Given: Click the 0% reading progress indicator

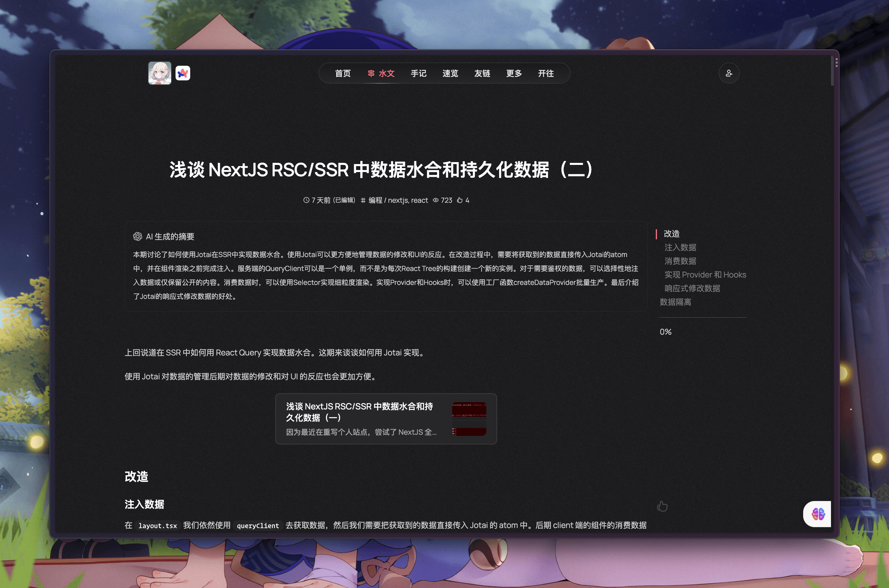Looking at the screenshot, I should pyautogui.click(x=666, y=332).
